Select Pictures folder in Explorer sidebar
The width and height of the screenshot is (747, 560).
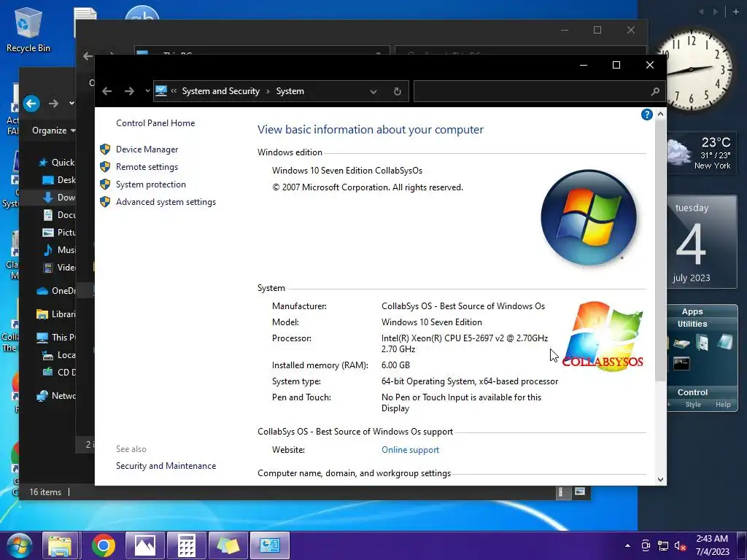tap(59, 233)
